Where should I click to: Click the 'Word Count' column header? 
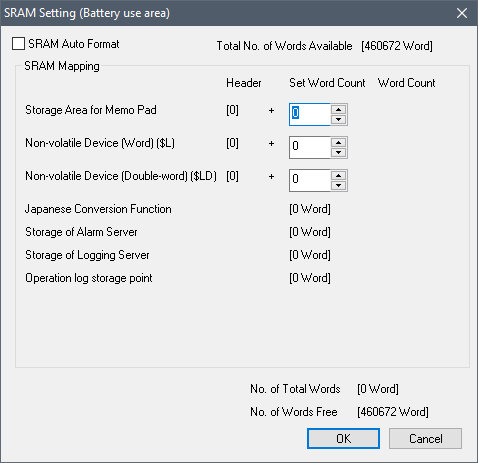[x=406, y=83]
